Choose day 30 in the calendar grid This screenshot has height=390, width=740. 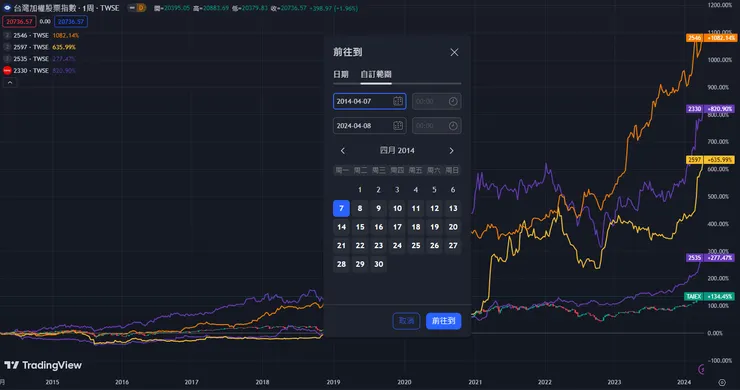[x=378, y=264]
